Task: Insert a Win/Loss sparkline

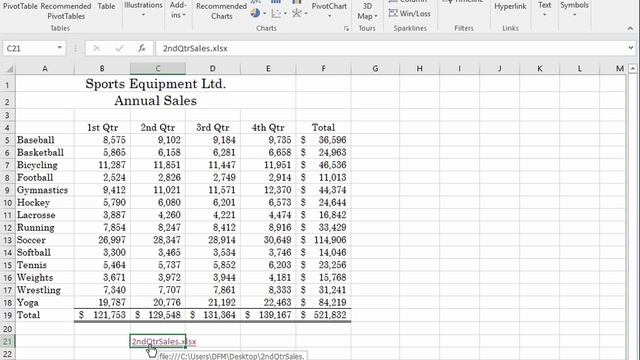Action: click(x=409, y=13)
